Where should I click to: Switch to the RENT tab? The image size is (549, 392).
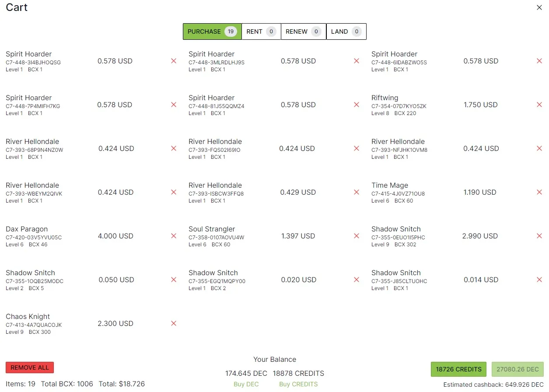pos(261,31)
